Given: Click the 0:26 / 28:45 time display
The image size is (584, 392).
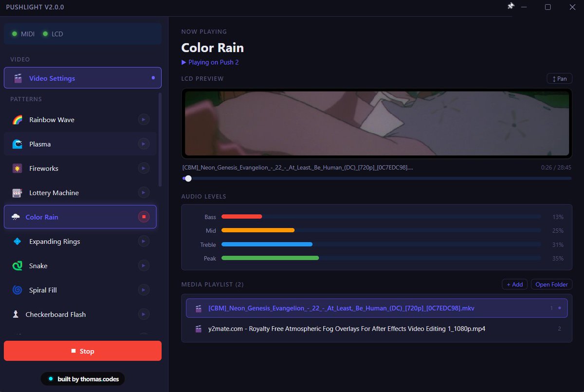Looking at the screenshot, I should tap(556, 167).
